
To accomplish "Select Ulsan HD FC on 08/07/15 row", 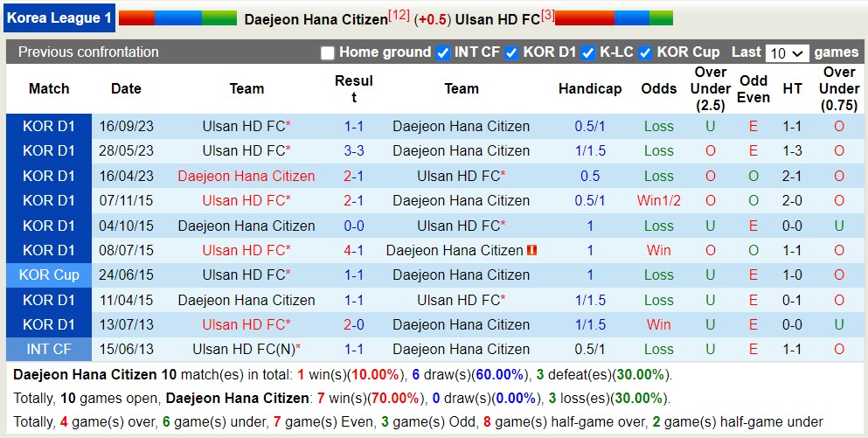I will (247, 250).
